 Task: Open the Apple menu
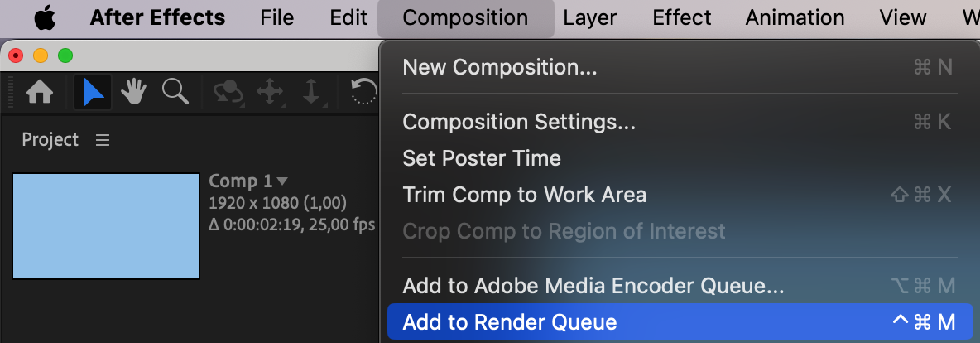click(44, 17)
